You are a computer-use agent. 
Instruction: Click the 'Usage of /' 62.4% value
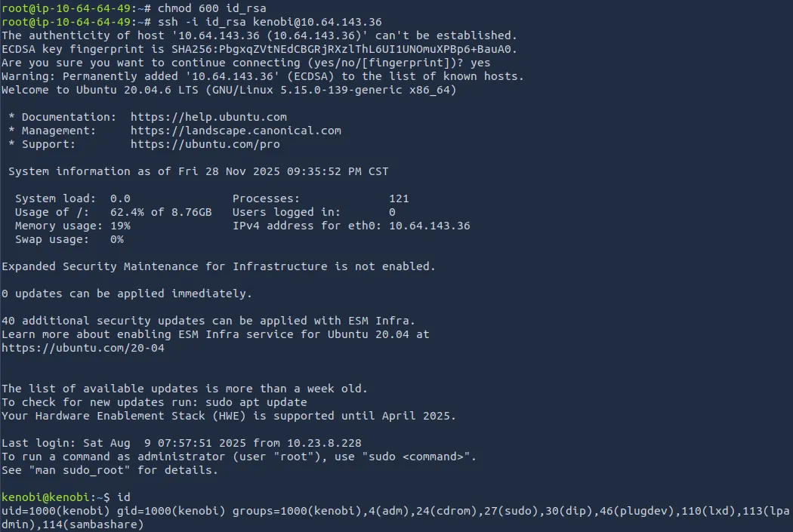(x=127, y=212)
